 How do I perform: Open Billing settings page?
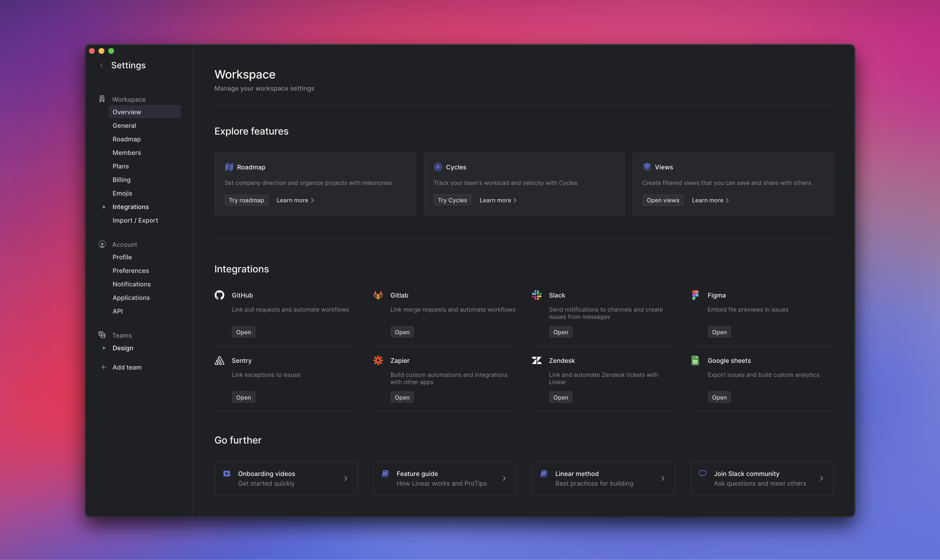[121, 180]
